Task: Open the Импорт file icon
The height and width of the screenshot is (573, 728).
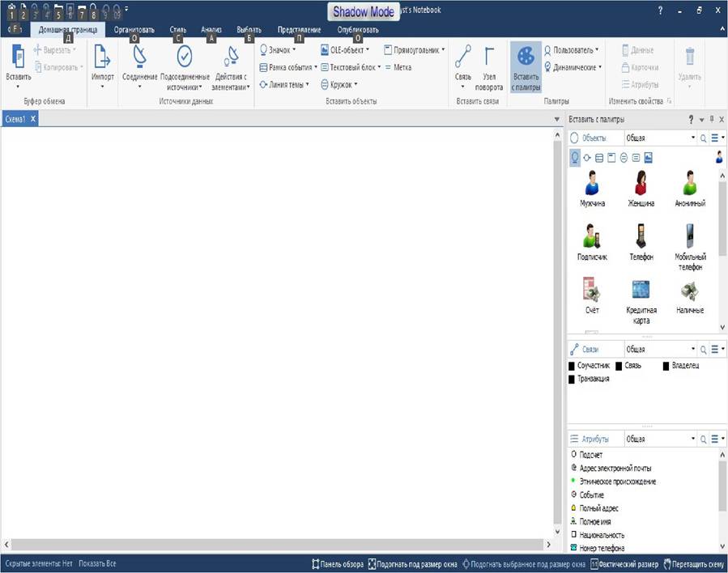Action: click(102, 56)
